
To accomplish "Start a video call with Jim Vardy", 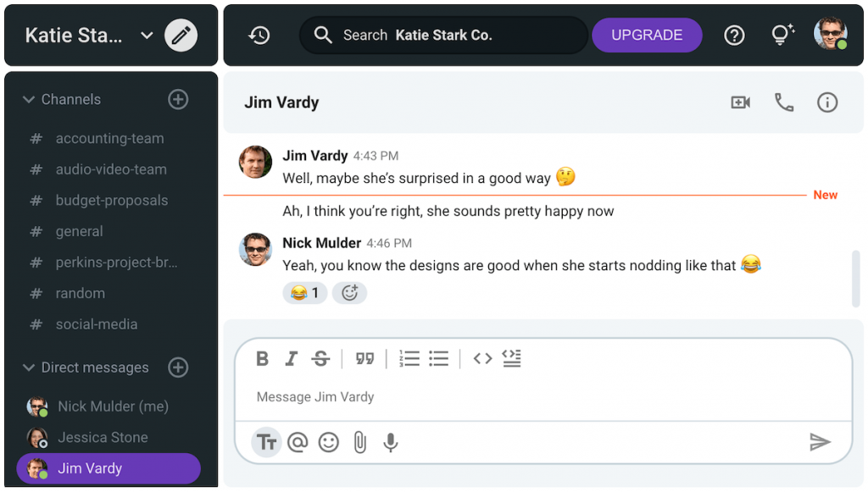I will [740, 102].
